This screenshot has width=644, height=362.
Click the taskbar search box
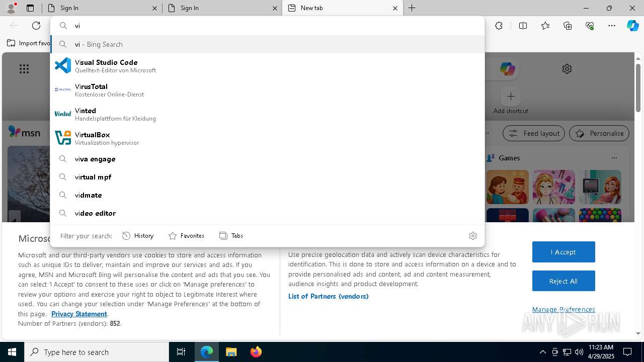pos(97,352)
